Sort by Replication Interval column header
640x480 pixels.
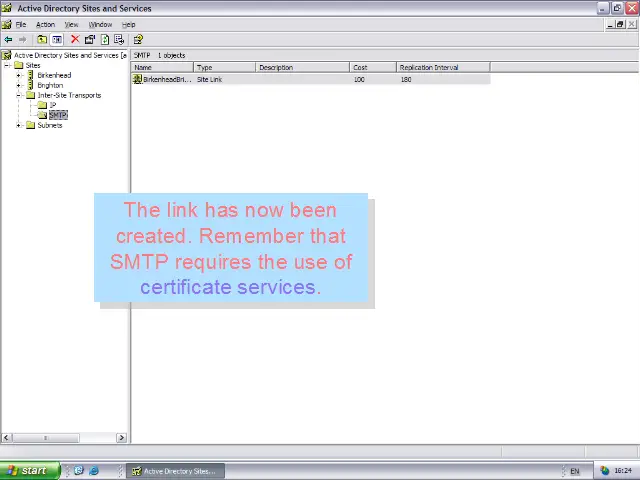coord(443,67)
